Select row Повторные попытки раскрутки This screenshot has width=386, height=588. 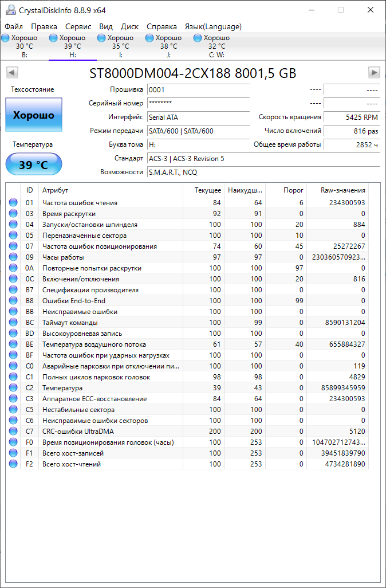[187, 268]
